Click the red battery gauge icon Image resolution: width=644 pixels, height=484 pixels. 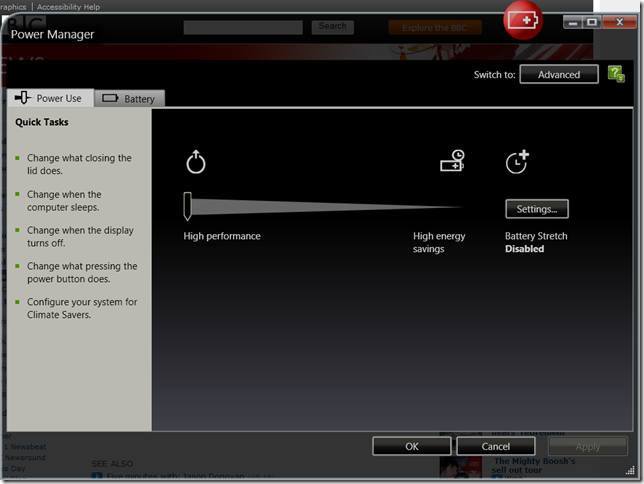tap(523, 20)
